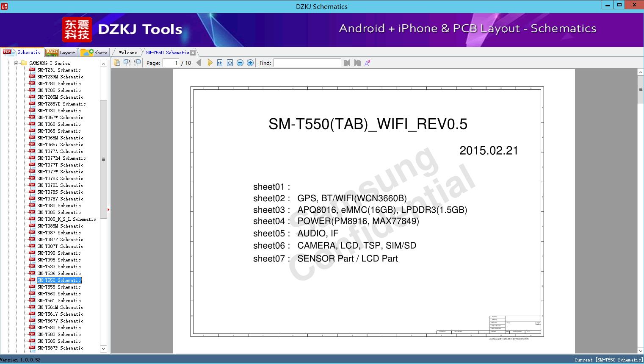
Task: Open SM-T365Y Schematic
Action: tap(60, 144)
